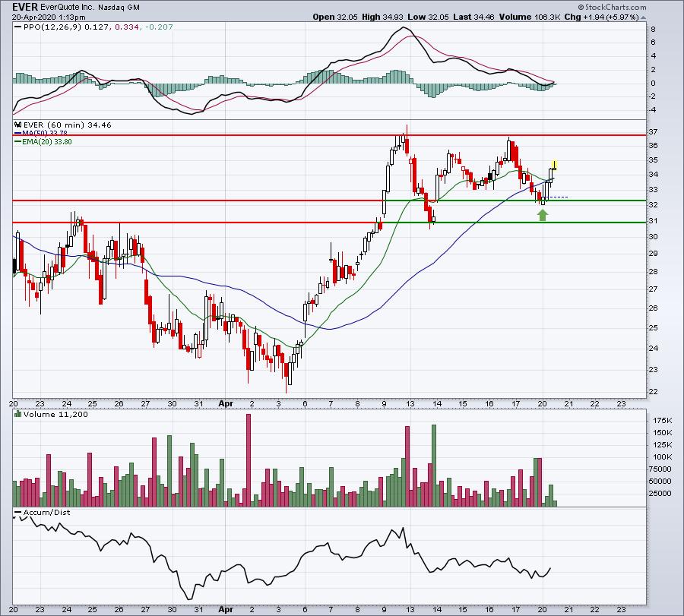The height and width of the screenshot is (616, 684).
Task: Click the 175K volume axis label
Action: (662, 420)
